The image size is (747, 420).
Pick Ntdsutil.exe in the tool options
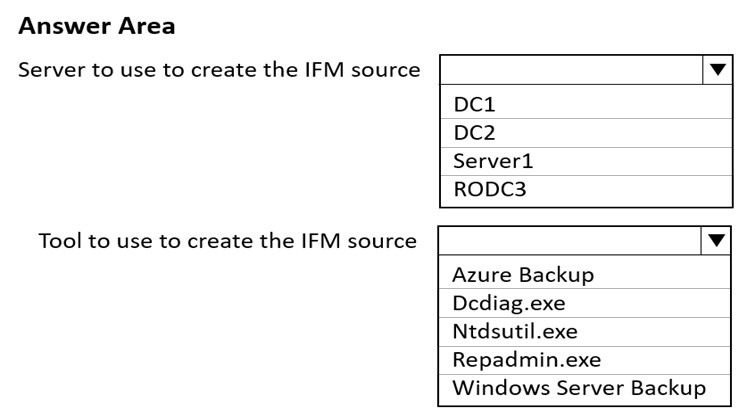point(584,332)
